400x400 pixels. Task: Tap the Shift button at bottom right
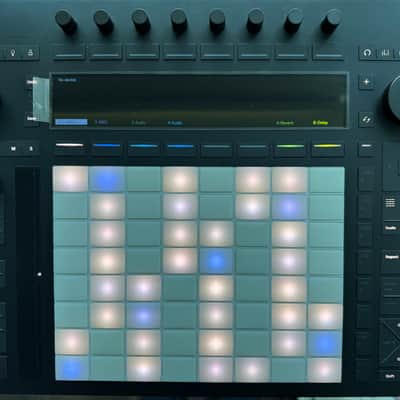390,376
